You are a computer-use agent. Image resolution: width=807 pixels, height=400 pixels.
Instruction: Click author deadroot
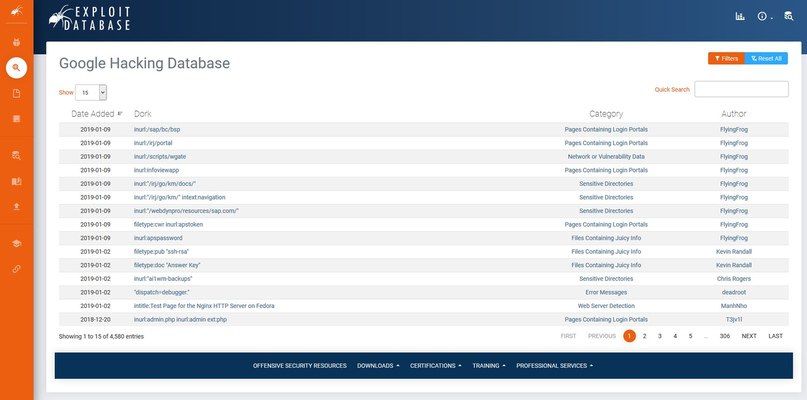pyautogui.click(x=733, y=292)
